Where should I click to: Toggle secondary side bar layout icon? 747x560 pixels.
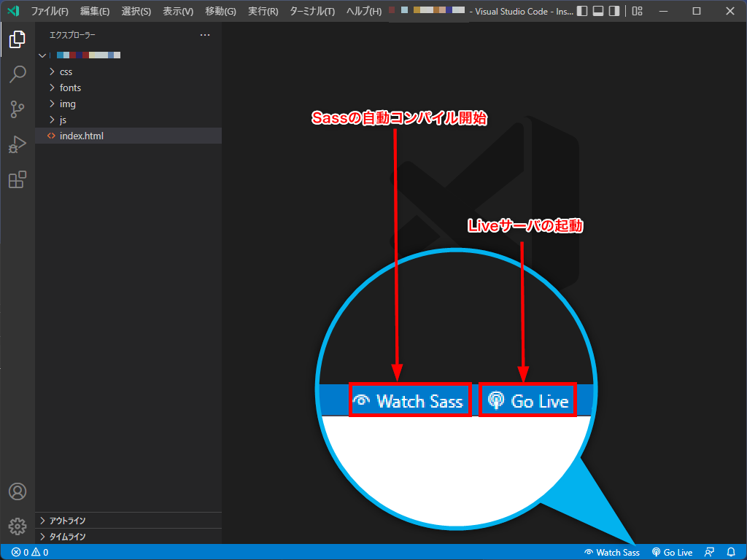tap(614, 11)
